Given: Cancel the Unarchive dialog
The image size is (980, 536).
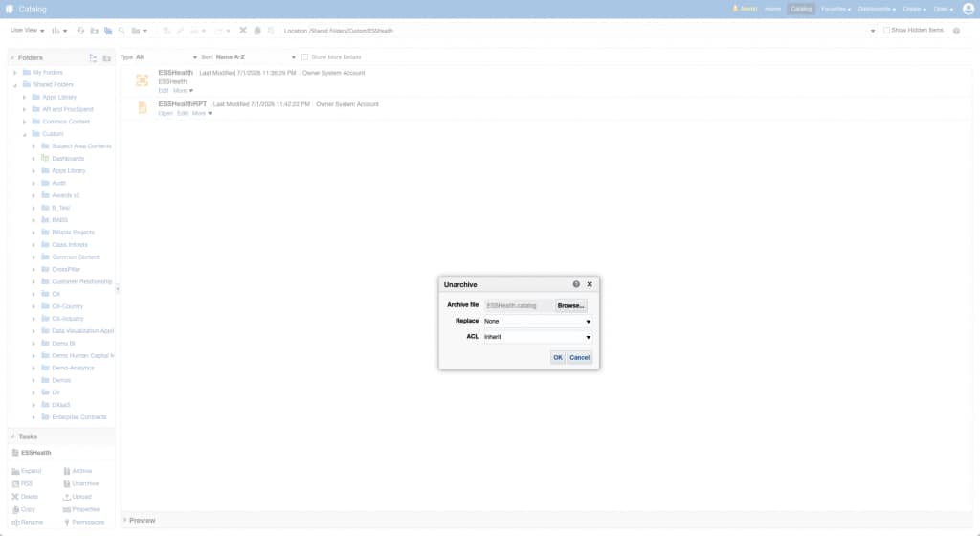Looking at the screenshot, I should (x=579, y=357).
